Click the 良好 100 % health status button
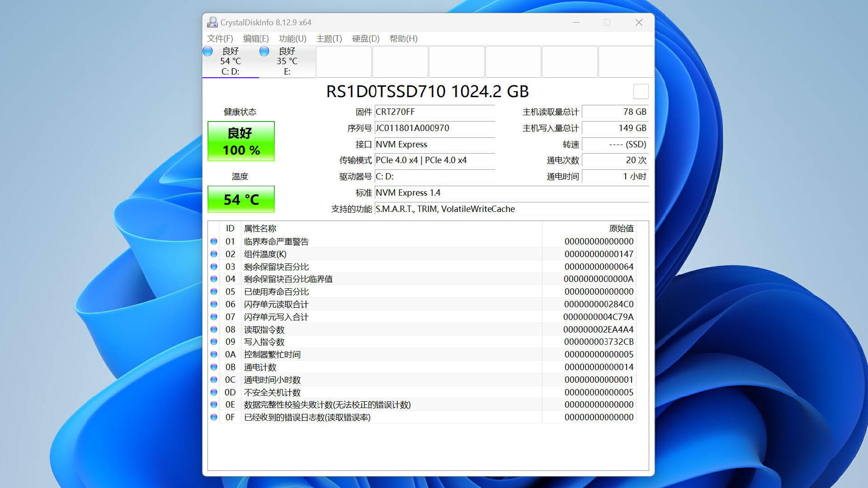This screenshot has width=868, height=488. coord(241,141)
